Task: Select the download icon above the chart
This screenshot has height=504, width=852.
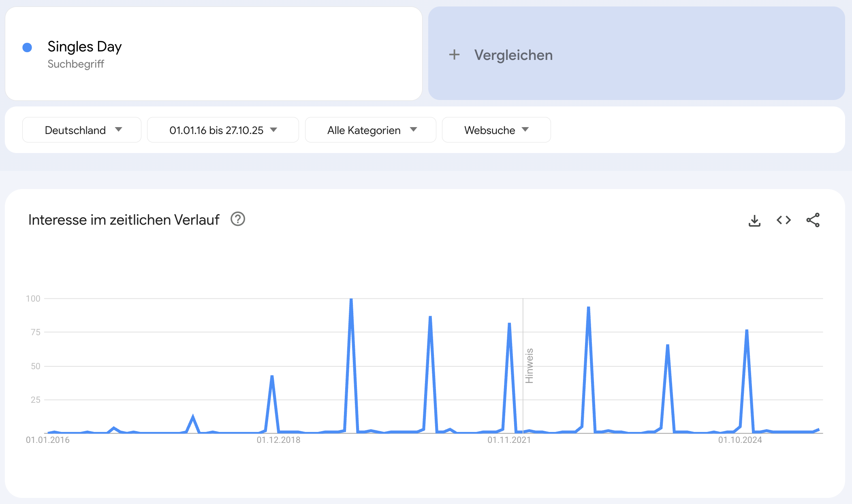Action: pos(754,220)
